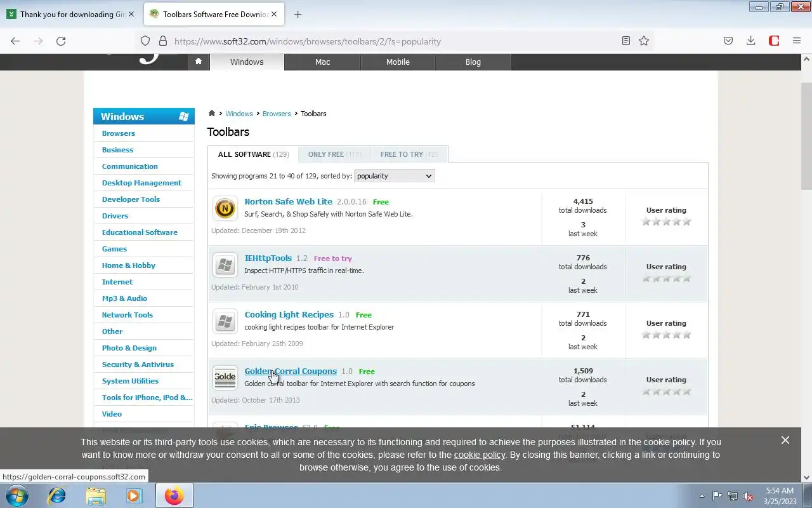The image size is (812, 508).
Task: Click the IEHttpTools program icon
Action: (x=225, y=265)
